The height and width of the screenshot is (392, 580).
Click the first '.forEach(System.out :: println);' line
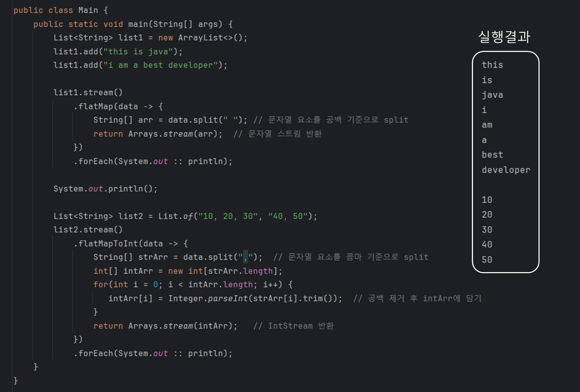point(153,161)
